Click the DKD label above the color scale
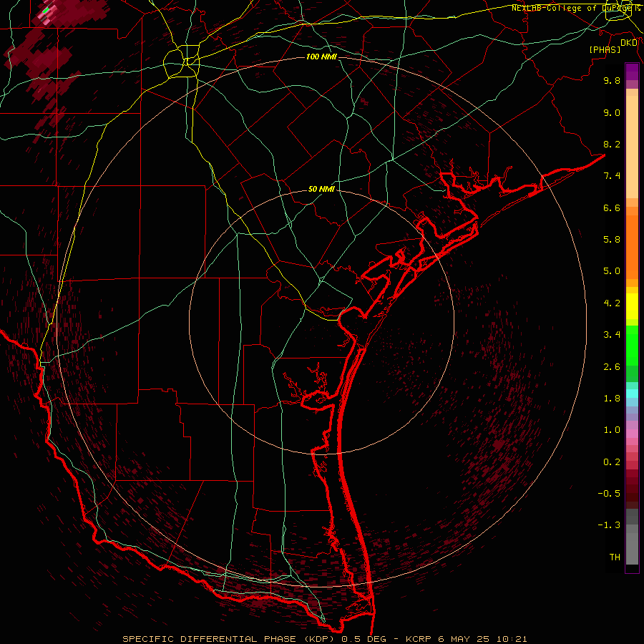Viewport: 644px width, 644px height. point(629,43)
